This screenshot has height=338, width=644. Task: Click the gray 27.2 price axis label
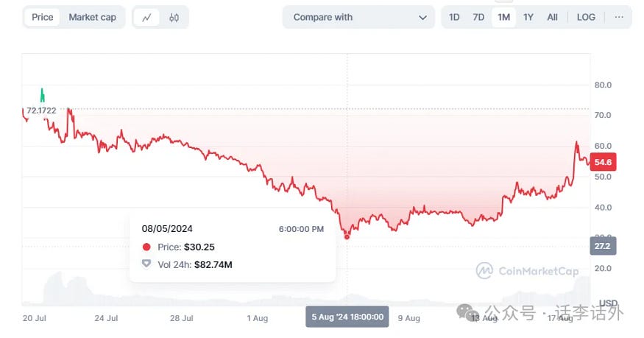[603, 245]
